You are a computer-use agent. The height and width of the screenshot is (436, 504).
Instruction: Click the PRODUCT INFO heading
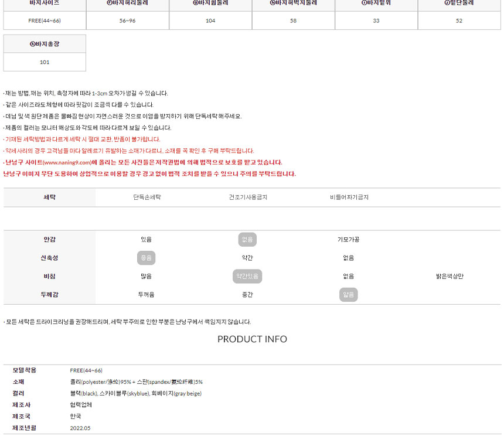coord(252,339)
